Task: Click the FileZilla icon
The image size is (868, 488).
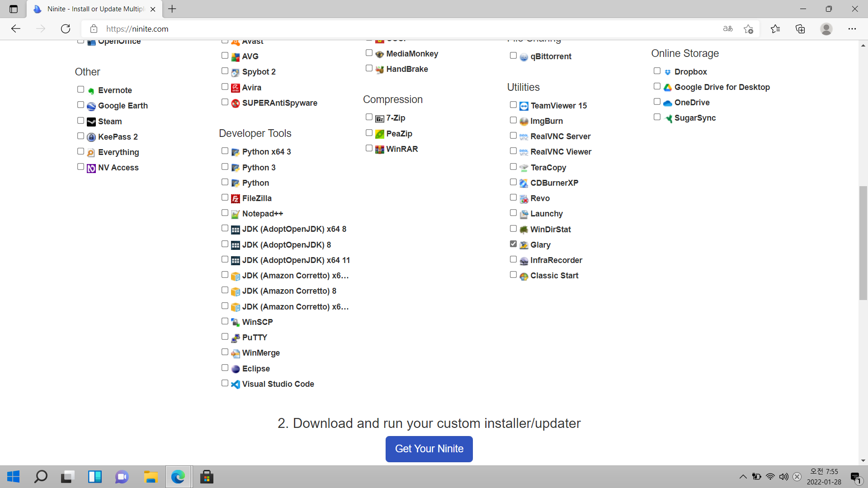Action: click(235, 199)
